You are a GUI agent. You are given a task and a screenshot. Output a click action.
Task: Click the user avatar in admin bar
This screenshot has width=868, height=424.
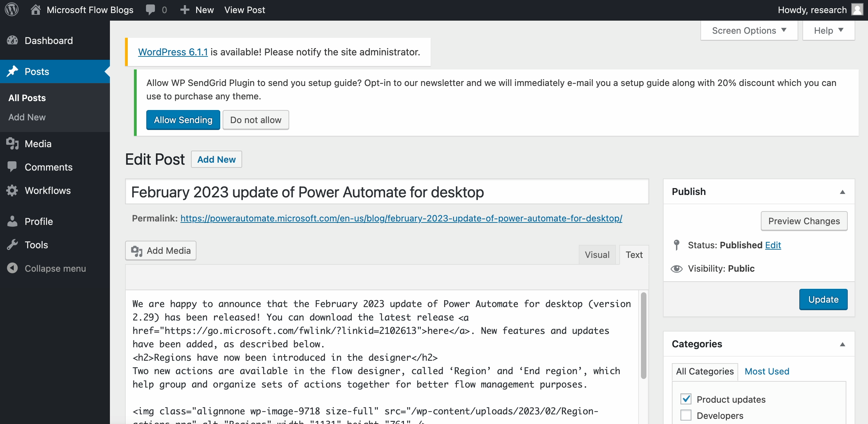[x=857, y=10]
